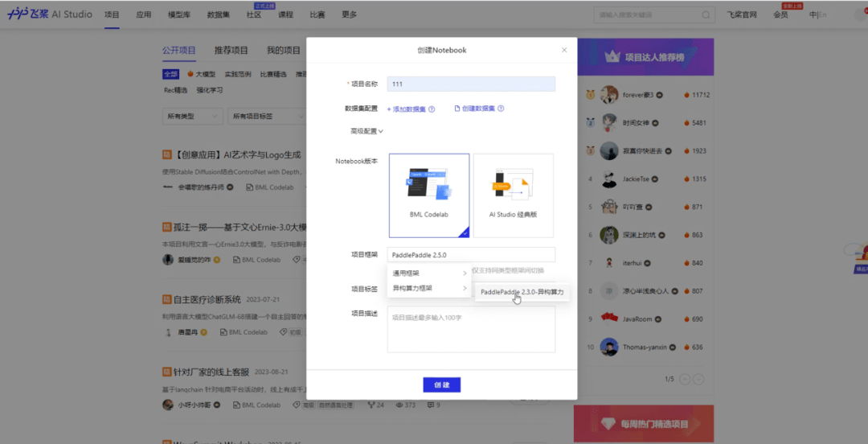868x444 pixels.
Task: Switch to 公开项目 tab
Action: (x=178, y=50)
